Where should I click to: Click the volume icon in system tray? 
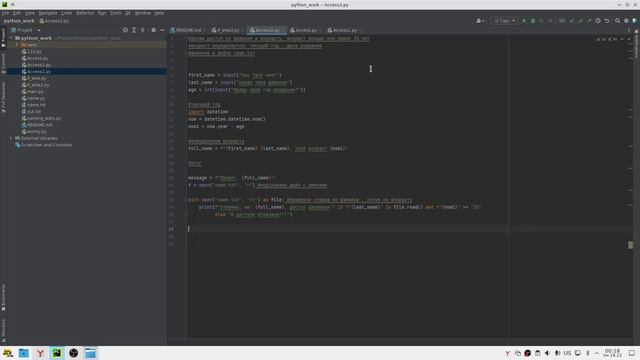pyautogui.click(x=547, y=353)
